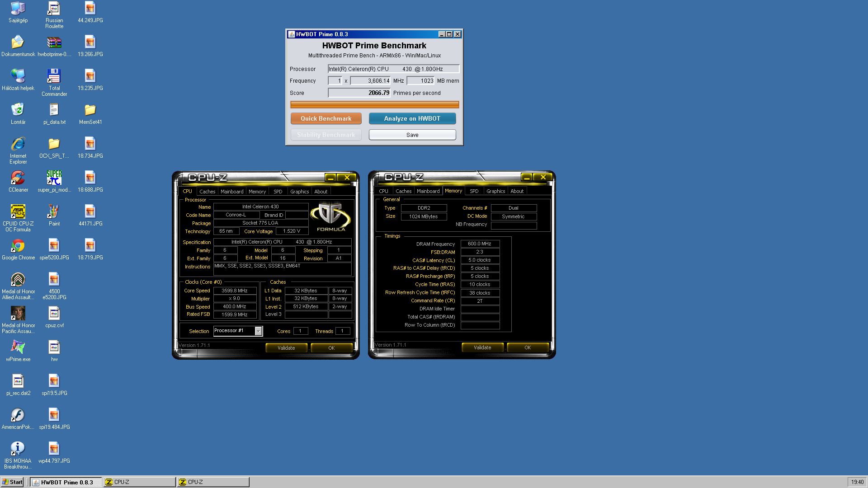The width and height of the screenshot is (868, 488).
Task: Launch Google Chrome from desktop
Action: tap(18, 249)
